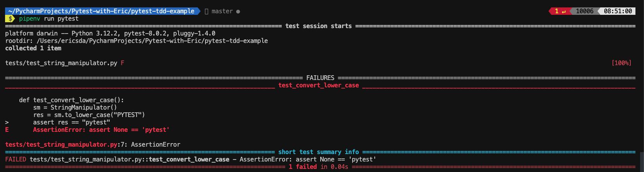Screen dimensions: 644x172
Task: Click the red F failure marker
Action: [x=122, y=63]
